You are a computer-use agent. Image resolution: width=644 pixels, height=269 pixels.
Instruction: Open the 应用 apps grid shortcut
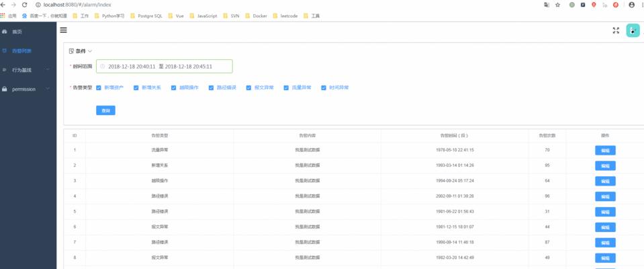(8, 16)
